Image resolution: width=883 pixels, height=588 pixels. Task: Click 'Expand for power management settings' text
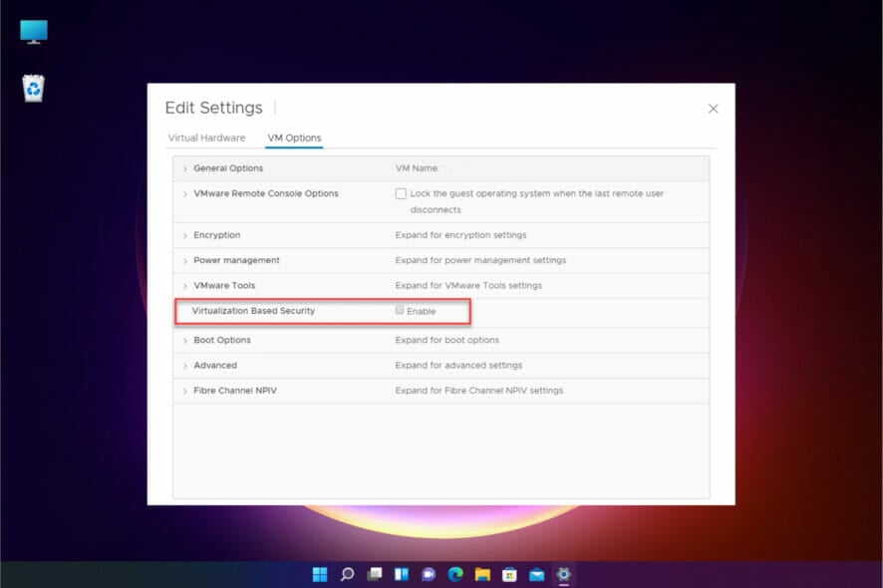point(480,260)
